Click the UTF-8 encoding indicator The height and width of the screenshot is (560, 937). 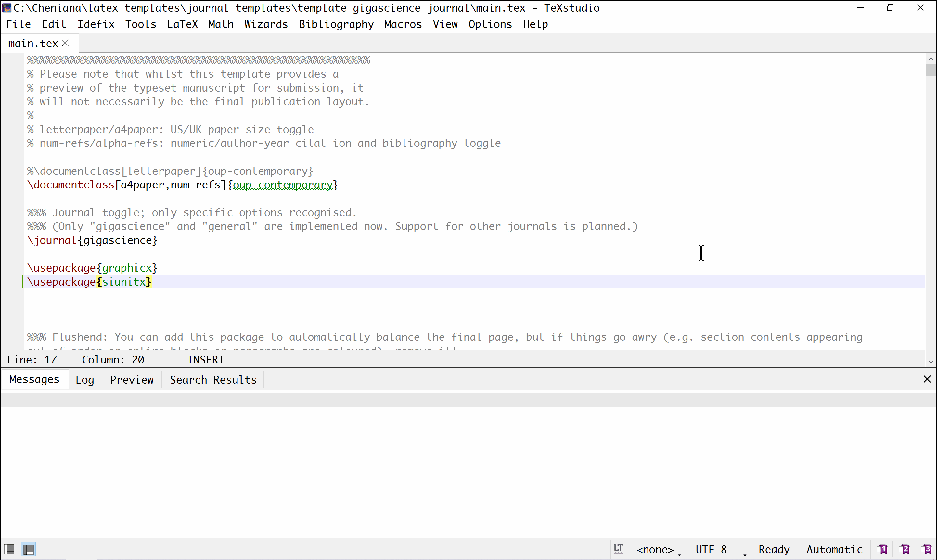coord(710,549)
